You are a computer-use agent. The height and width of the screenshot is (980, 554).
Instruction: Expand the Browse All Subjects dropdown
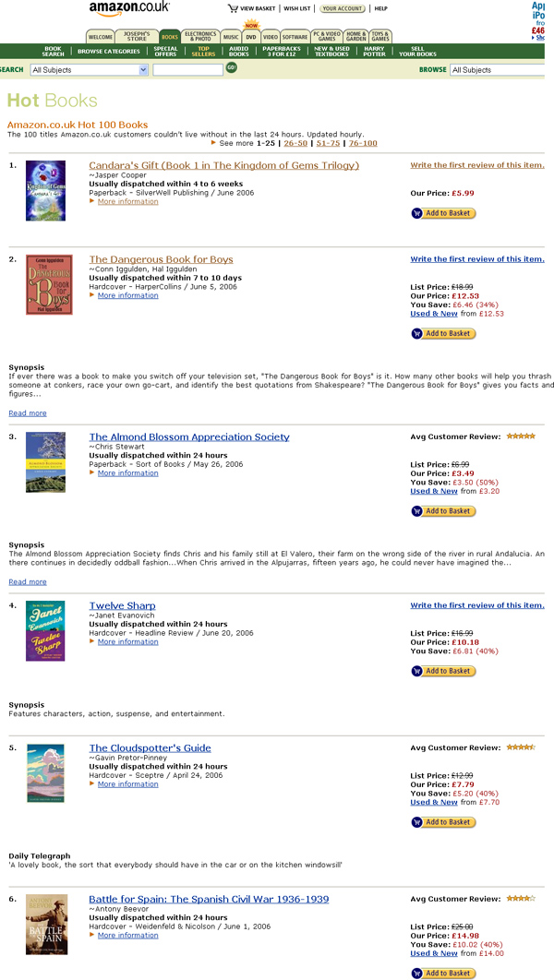pos(497,70)
